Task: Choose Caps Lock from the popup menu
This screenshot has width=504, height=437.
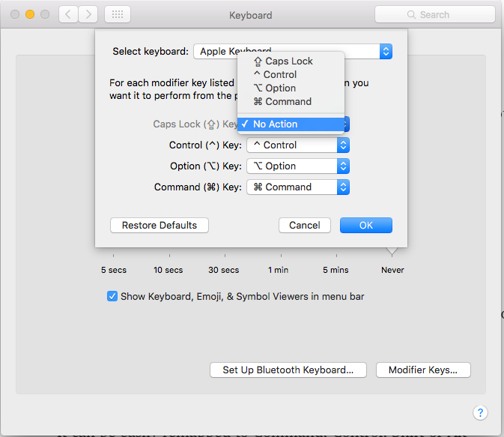Action: click(291, 61)
